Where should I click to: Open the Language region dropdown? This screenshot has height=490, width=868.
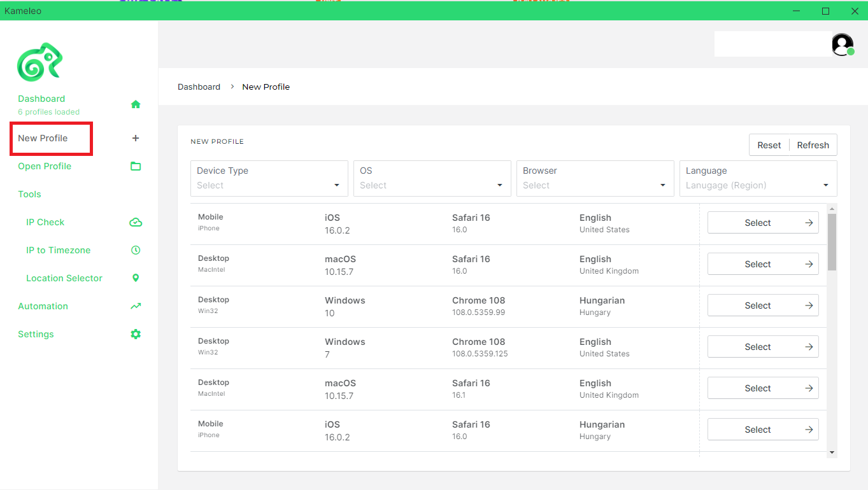tap(758, 178)
